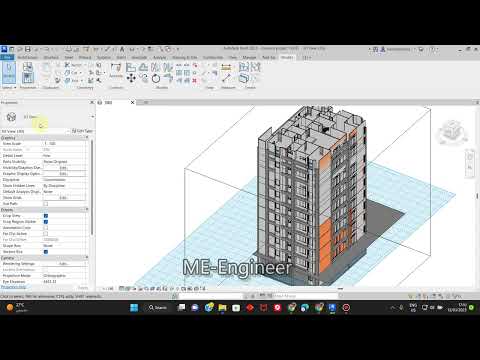Switch to the Architecture ribbon tab

[27, 57]
